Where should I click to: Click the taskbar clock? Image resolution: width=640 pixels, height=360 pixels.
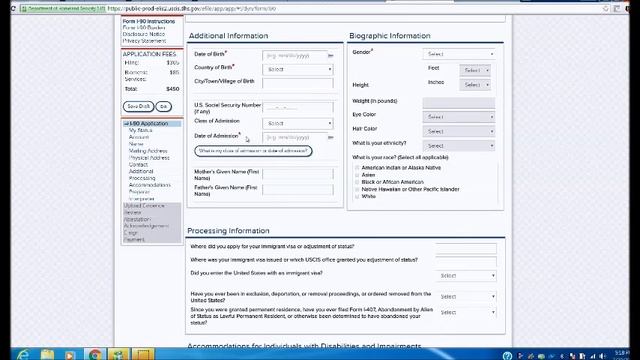click(x=622, y=355)
